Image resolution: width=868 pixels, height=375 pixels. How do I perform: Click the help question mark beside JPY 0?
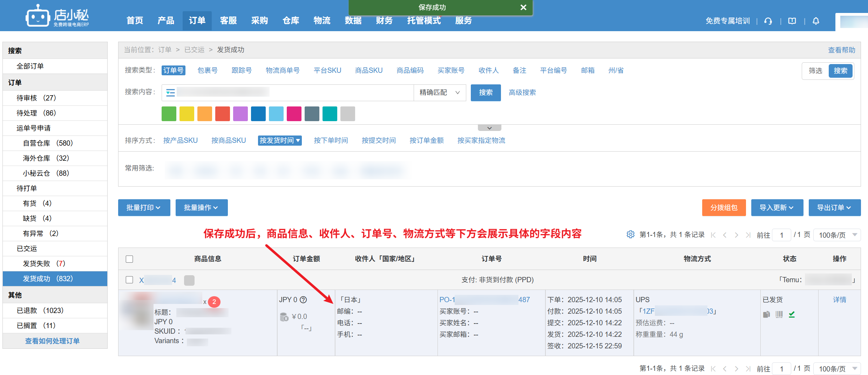304,300
